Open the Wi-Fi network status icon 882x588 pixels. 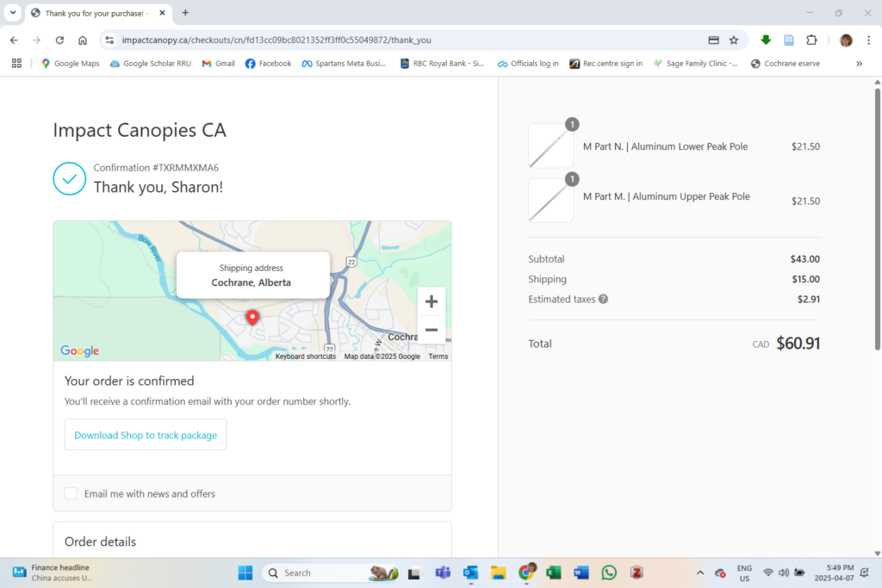(x=767, y=573)
